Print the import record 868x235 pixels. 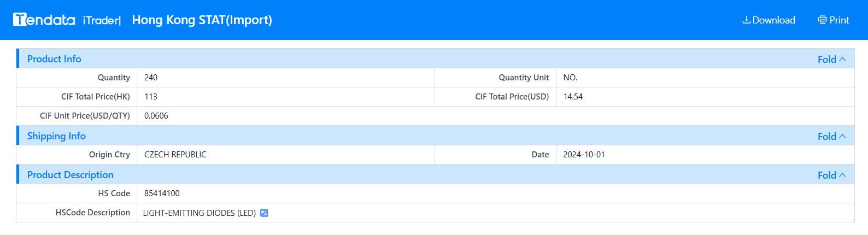(x=834, y=20)
